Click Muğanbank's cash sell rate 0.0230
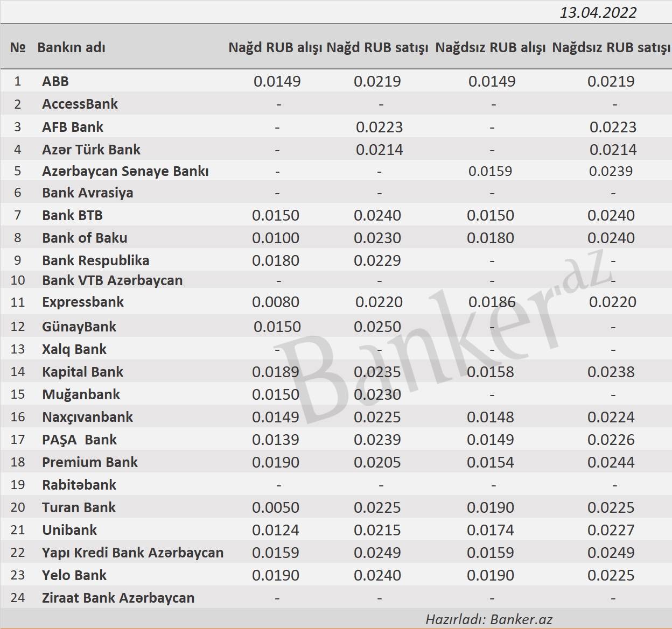Viewport: 672px width, 629px height. click(377, 394)
